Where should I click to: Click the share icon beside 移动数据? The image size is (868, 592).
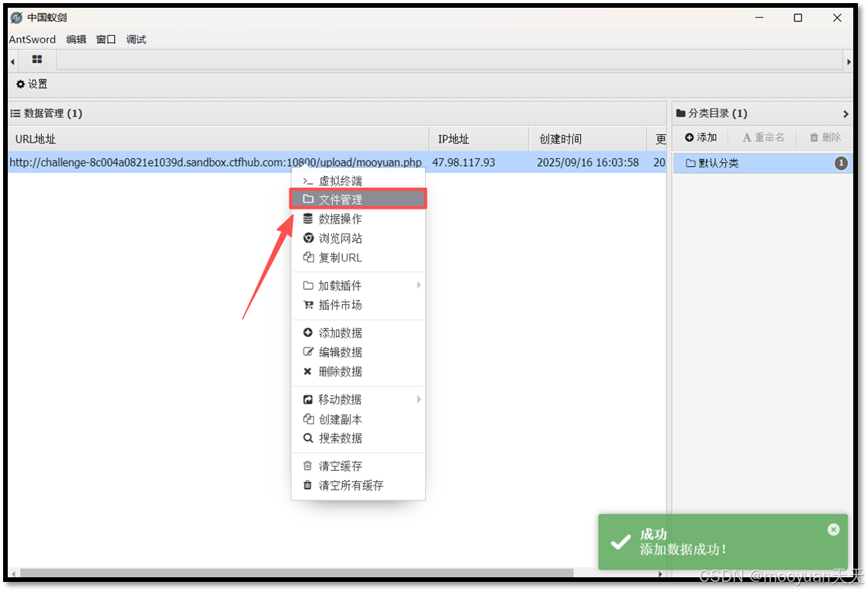[x=308, y=400]
